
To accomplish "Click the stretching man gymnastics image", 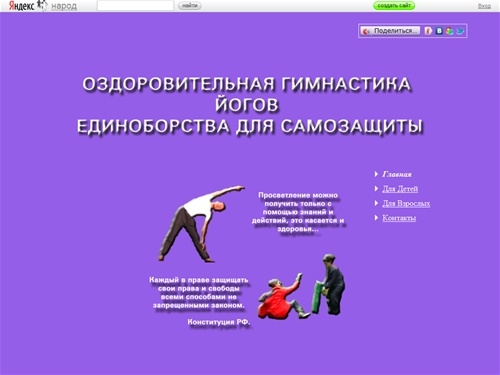I will [201, 224].
